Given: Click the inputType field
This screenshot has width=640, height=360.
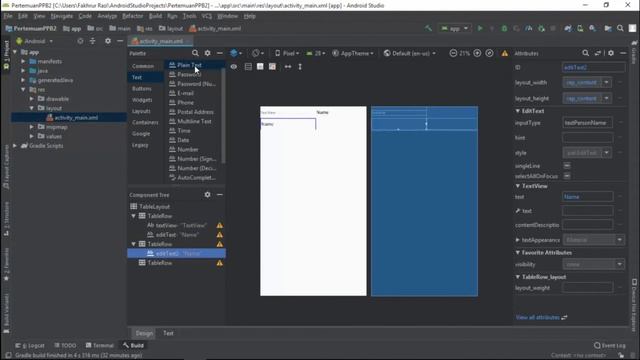Looking at the screenshot, I should pos(587,122).
